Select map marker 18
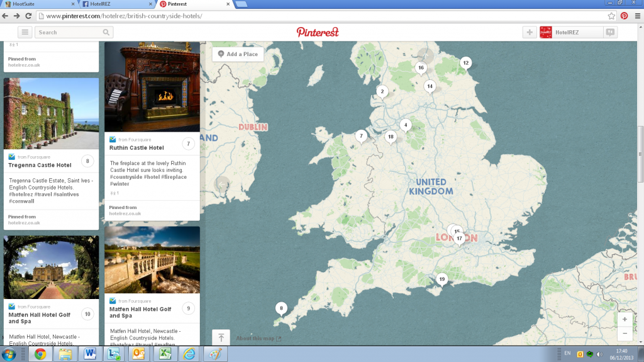This screenshot has width=644, height=362. 391,137
